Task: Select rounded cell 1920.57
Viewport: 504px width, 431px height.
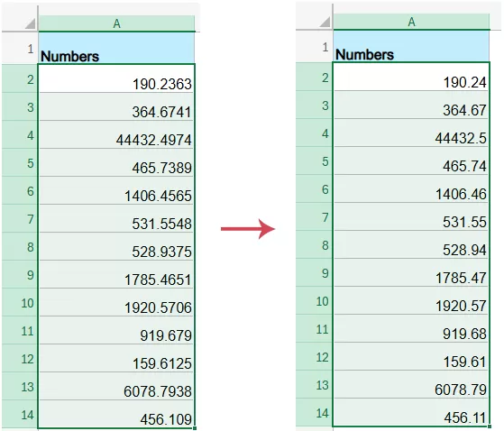Action: point(411,300)
